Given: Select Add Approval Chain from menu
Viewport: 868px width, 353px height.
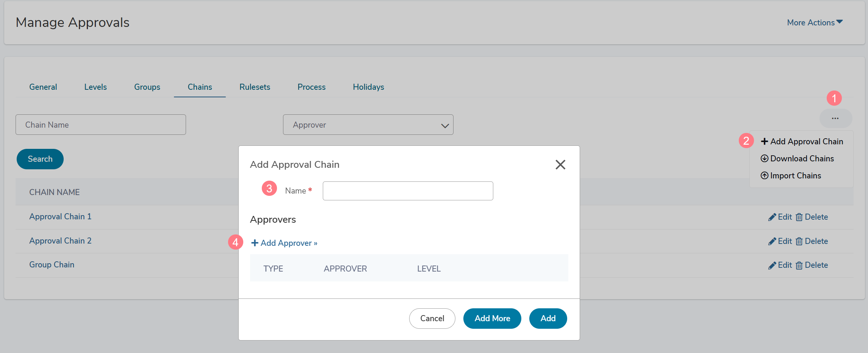Looking at the screenshot, I should 802,142.
